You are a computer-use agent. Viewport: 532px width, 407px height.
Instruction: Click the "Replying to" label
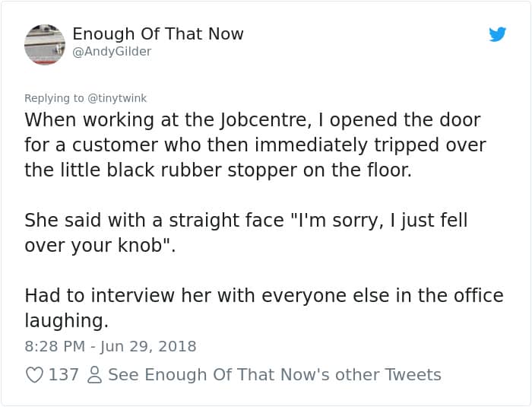(x=55, y=98)
